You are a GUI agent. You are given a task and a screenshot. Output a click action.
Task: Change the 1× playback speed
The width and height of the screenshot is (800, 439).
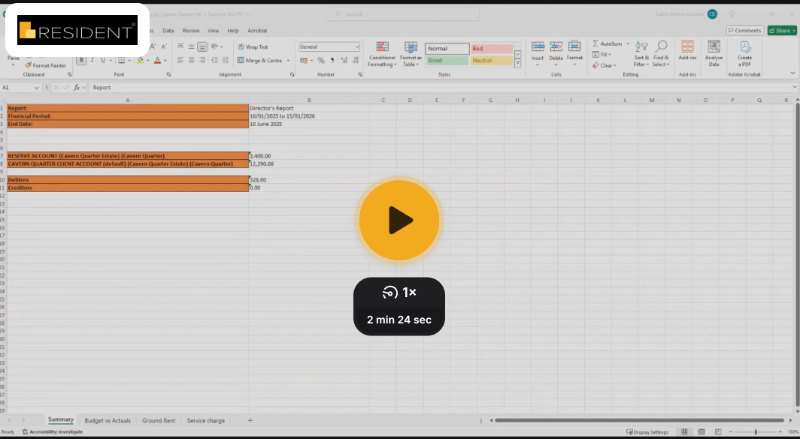coord(399,293)
